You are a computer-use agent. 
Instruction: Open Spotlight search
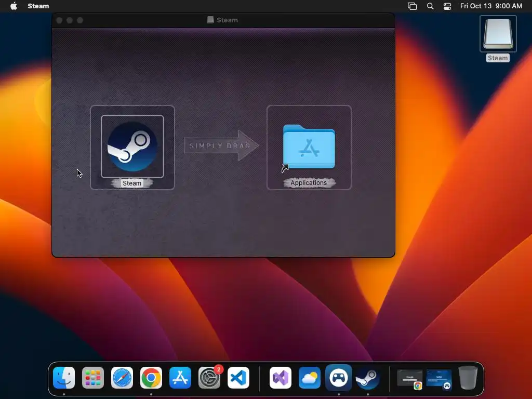coord(430,6)
